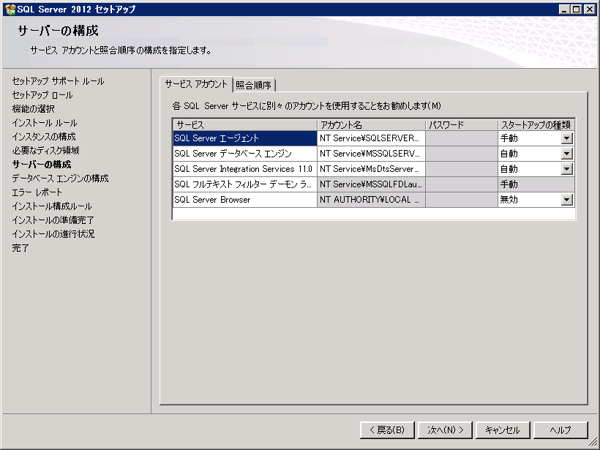Click account name NT Service¥SQLSERVER... cell
This screenshot has height=450, width=600.
tap(371, 138)
